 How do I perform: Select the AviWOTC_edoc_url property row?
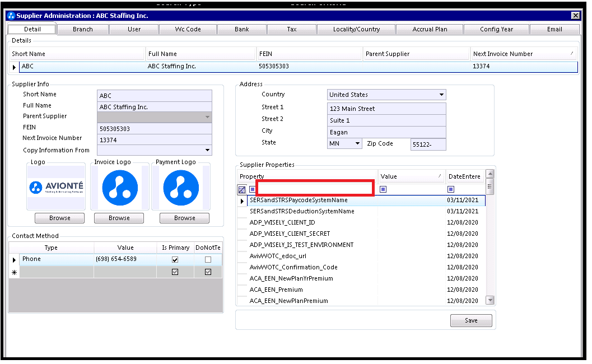tap(361, 256)
